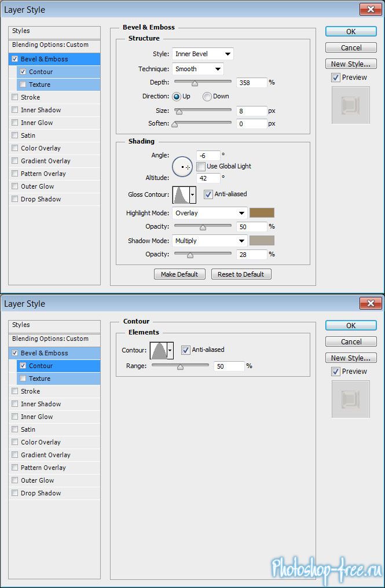Select the Down direction radio button

tap(207, 97)
